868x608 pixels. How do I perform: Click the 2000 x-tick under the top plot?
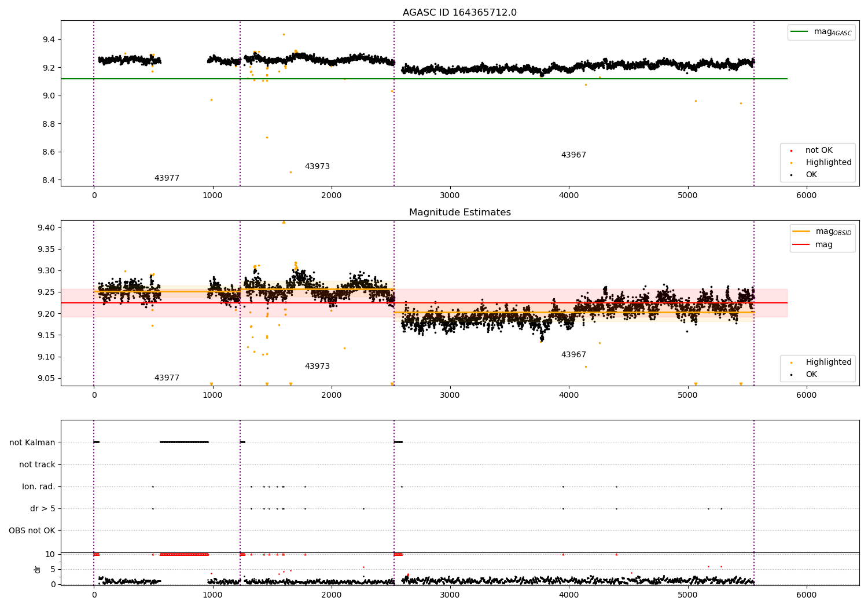click(x=331, y=196)
